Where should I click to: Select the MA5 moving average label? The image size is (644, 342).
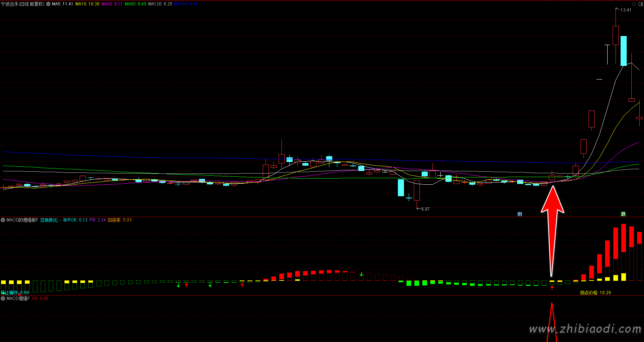point(62,4)
